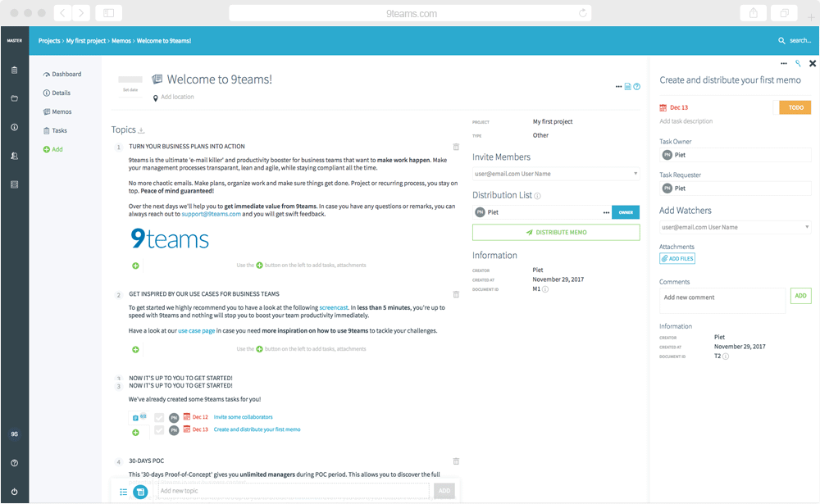The image size is (820, 504).
Task: Click the info icon next to document ID M1
Action: pyautogui.click(x=545, y=289)
